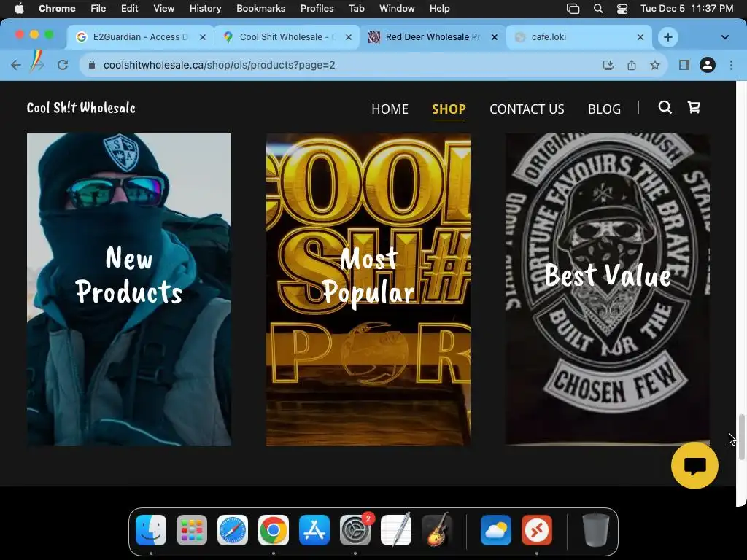Open the shopping cart icon
Screen dimensions: 747x560
click(694, 108)
